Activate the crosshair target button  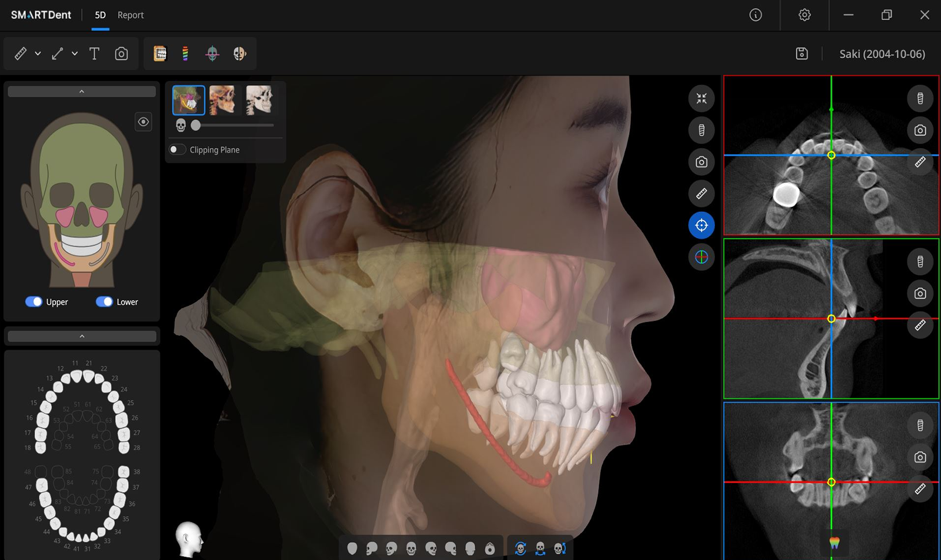[701, 225]
